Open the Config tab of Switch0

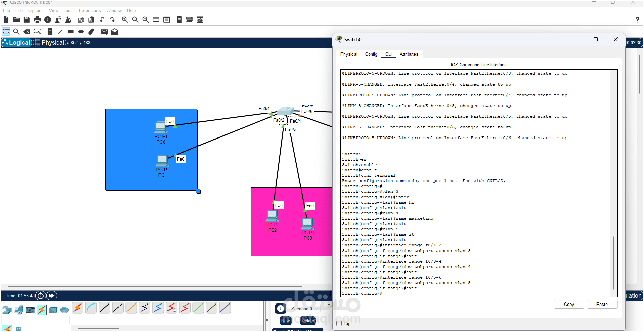click(371, 54)
